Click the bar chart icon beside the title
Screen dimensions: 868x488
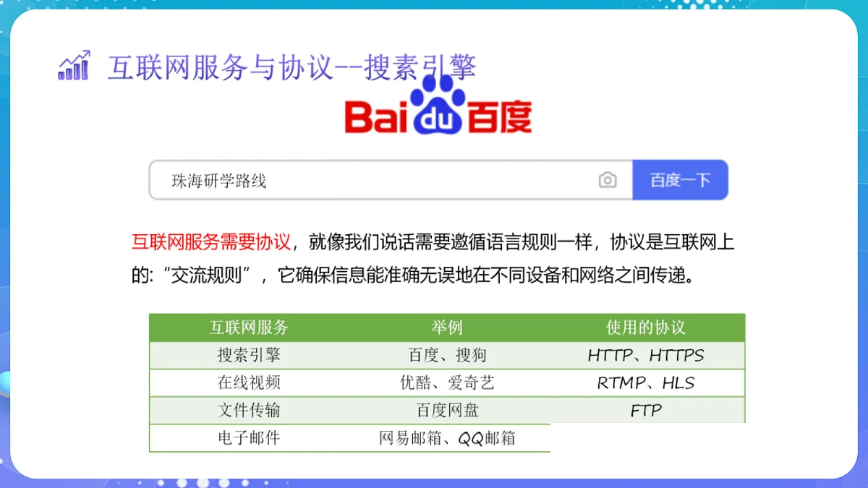(74, 65)
